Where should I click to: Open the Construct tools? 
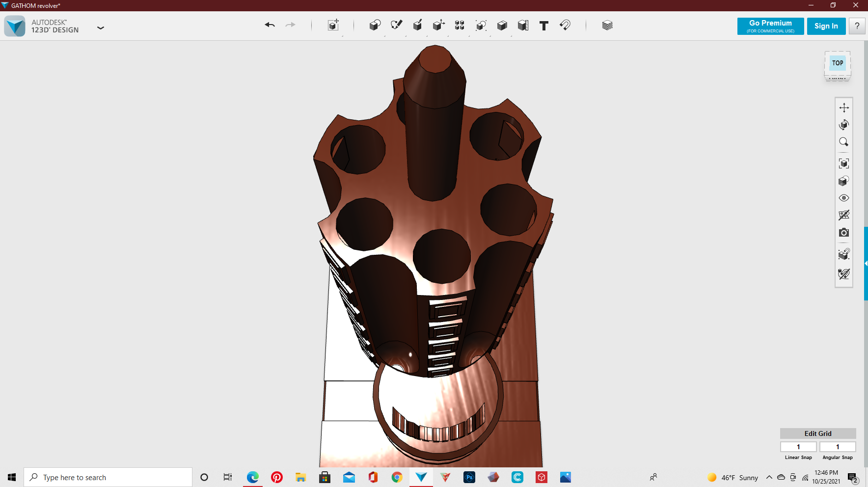click(417, 25)
